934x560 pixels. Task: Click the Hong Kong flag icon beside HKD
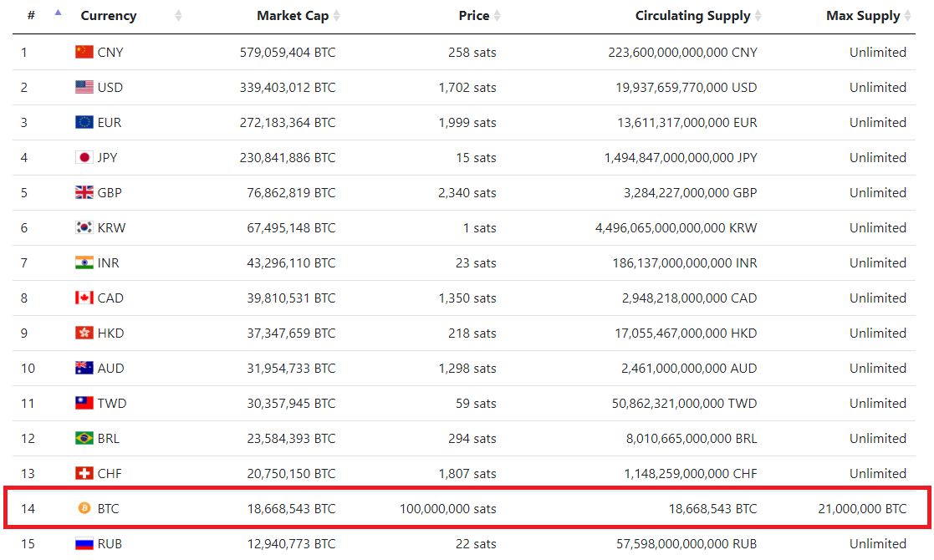[x=84, y=333]
